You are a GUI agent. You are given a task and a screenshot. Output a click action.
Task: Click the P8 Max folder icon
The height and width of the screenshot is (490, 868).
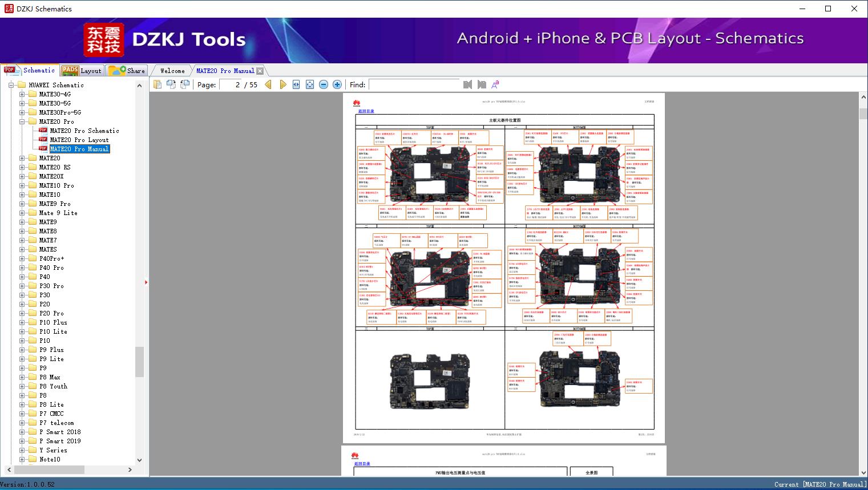[33, 377]
